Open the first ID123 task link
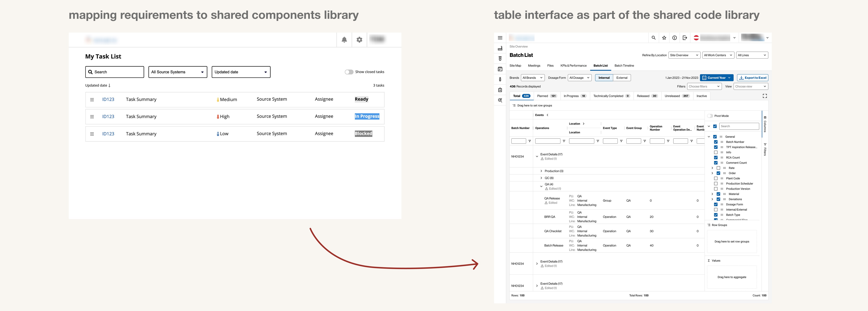 click(108, 99)
